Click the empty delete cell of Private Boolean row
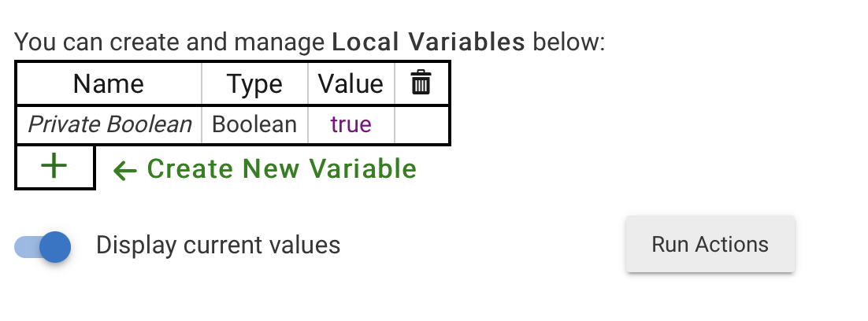The height and width of the screenshot is (321, 868). point(421,125)
